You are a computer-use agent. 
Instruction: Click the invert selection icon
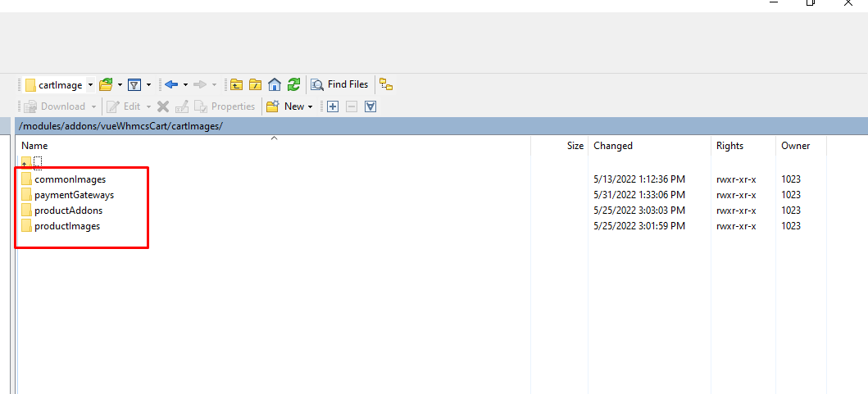(370, 106)
